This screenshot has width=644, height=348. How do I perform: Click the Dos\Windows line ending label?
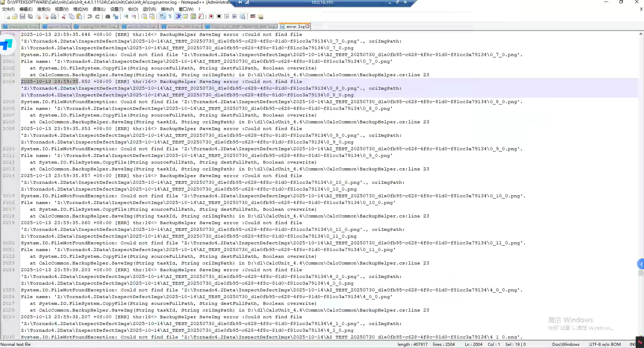point(566,344)
